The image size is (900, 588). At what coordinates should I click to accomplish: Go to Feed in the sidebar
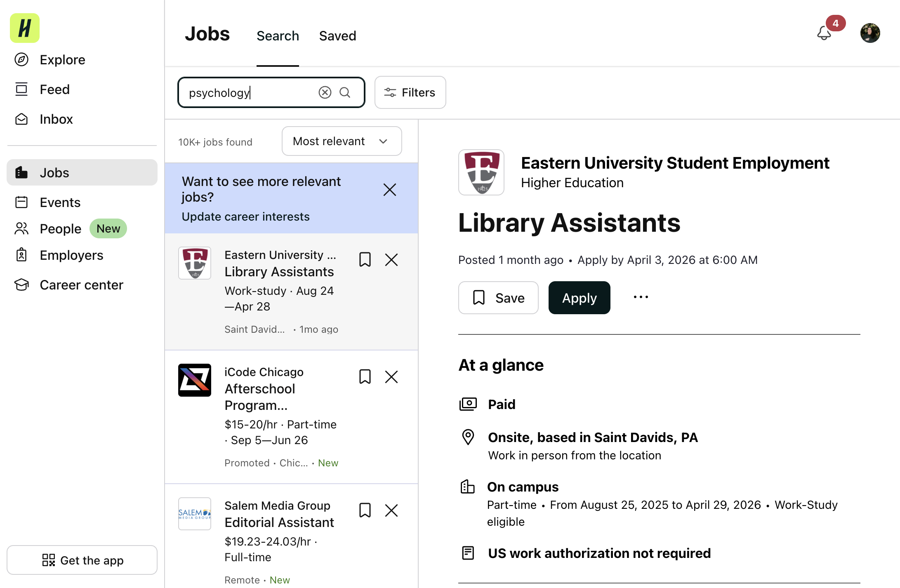click(42, 89)
